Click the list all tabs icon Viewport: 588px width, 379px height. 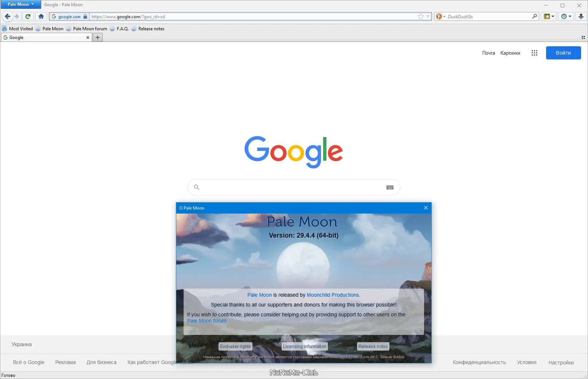[583, 38]
